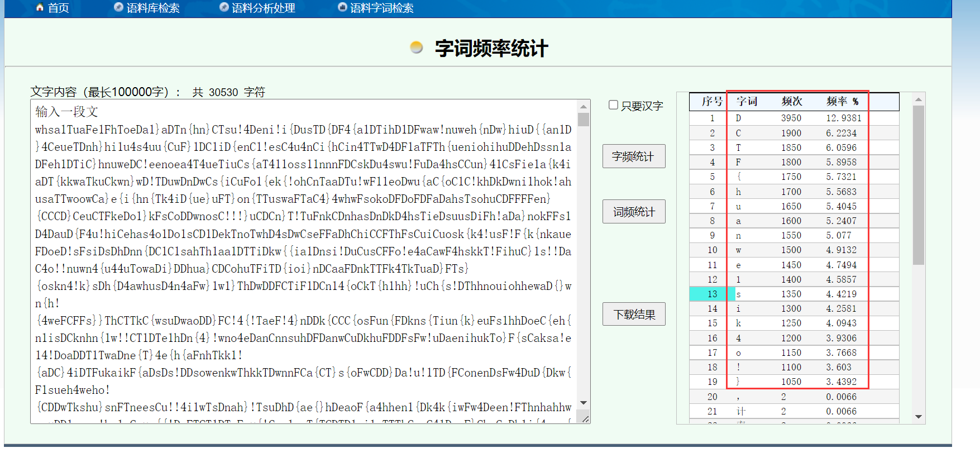The height and width of the screenshot is (462, 980).
Task: Click row number 20 in results table
Action: (x=712, y=397)
